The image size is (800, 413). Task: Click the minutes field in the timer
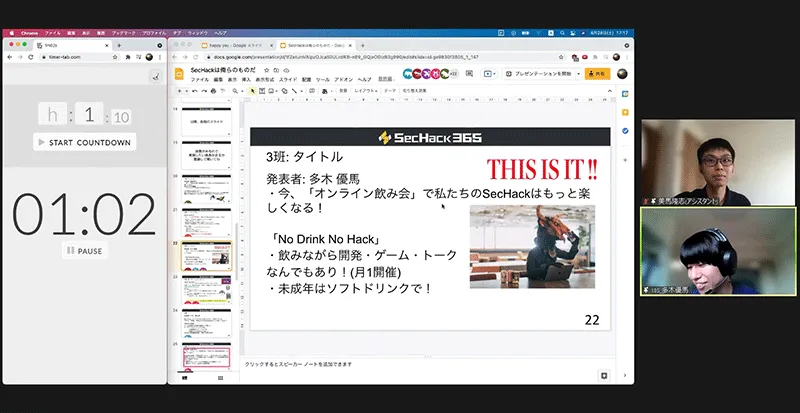click(89, 115)
